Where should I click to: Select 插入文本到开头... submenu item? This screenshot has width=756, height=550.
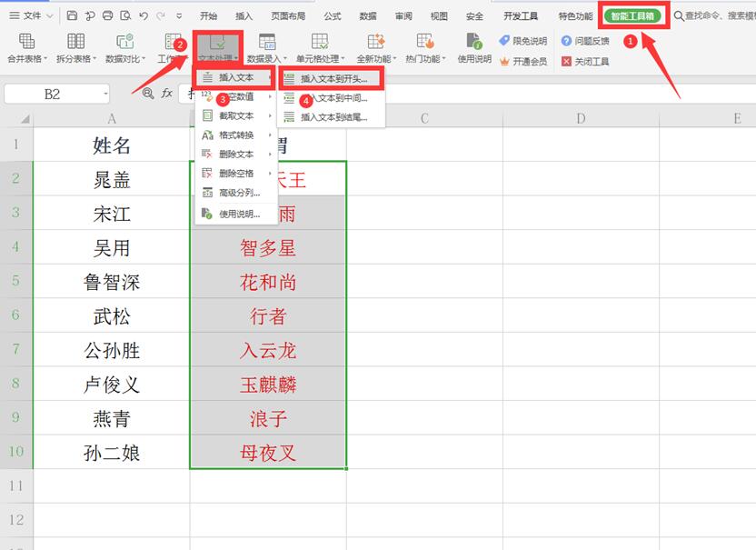click(x=332, y=79)
